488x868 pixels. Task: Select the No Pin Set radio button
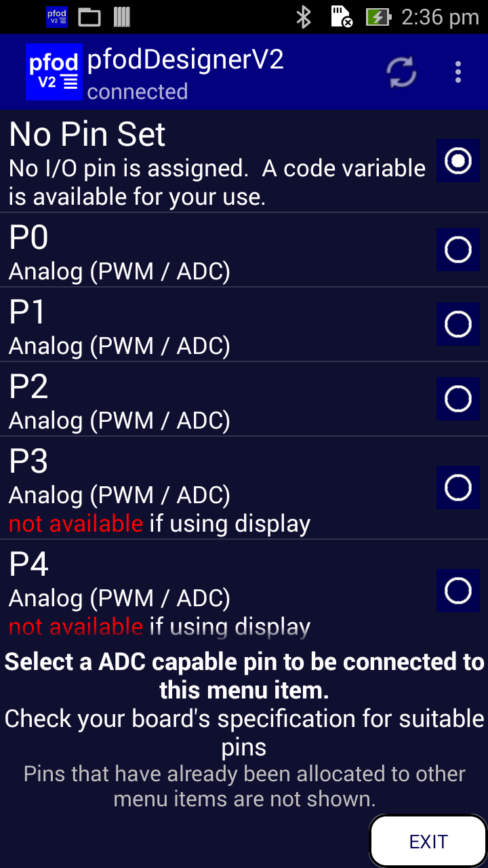point(458,161)
